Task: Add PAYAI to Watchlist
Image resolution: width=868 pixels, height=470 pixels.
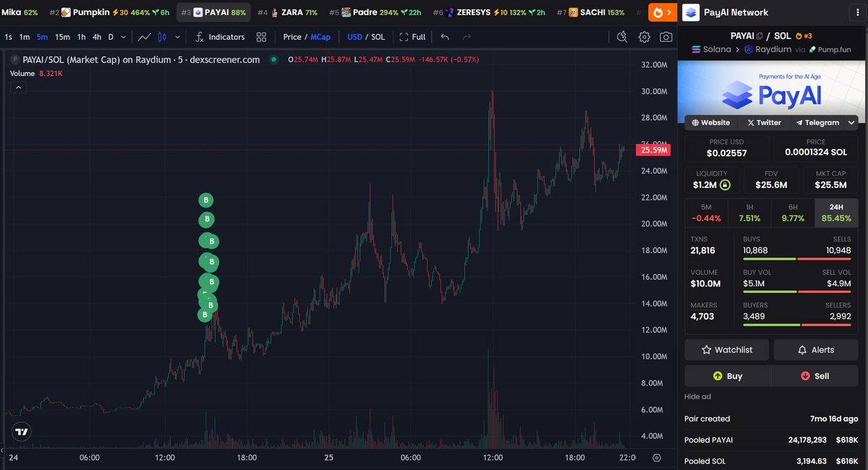Action: (727, 350)
